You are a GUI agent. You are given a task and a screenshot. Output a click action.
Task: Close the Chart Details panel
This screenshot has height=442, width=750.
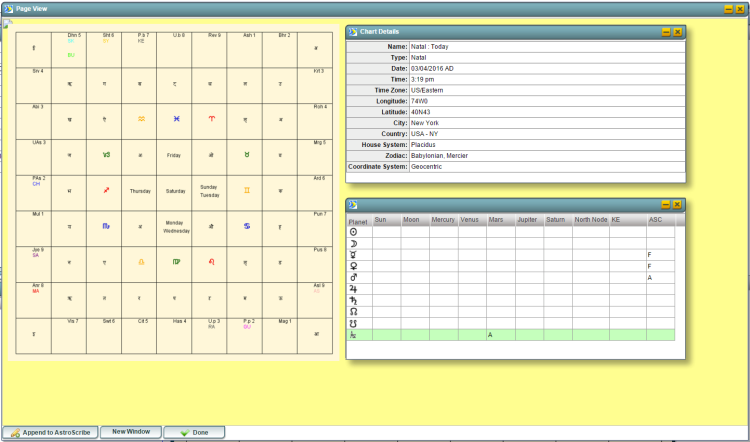click(x=677, y=32)
